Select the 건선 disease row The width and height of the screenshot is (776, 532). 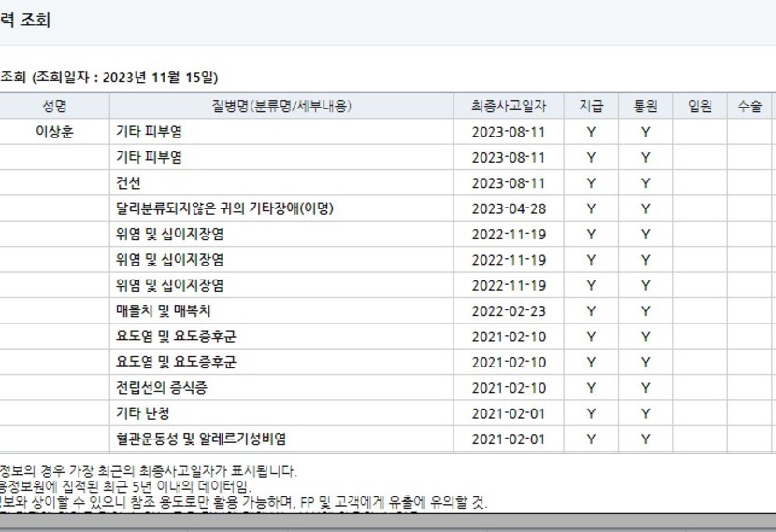[x=129, y=183]
